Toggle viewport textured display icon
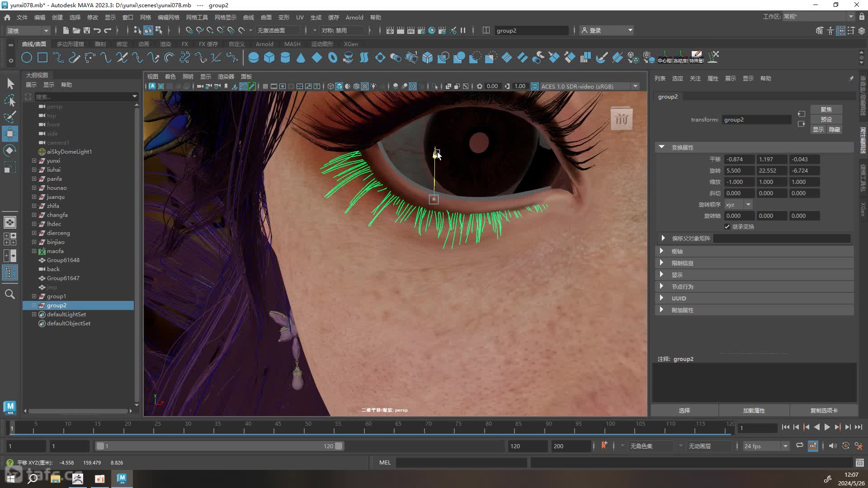Screen dimensions: 868x488 (365, 86)
